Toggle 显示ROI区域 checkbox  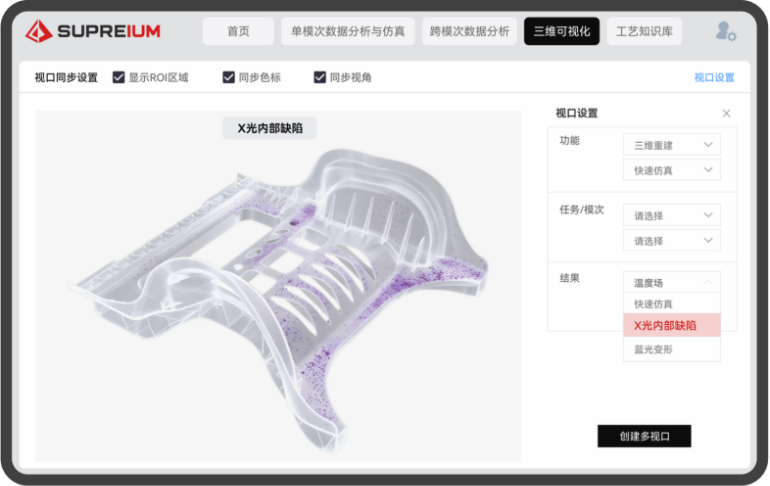click(119, 77)
